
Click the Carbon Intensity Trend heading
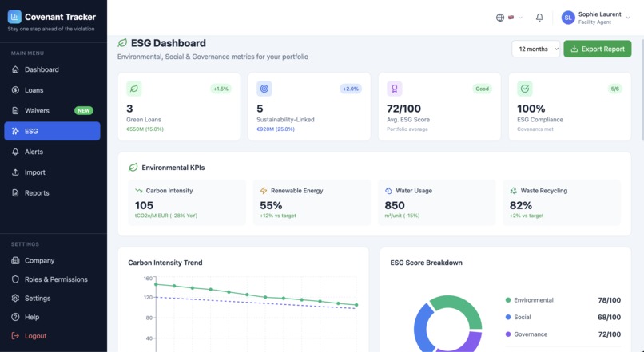[x=165, y=263]
